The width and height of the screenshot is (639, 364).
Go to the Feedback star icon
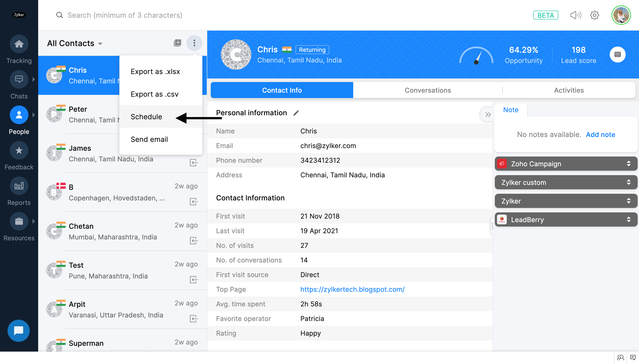[19, 151]
